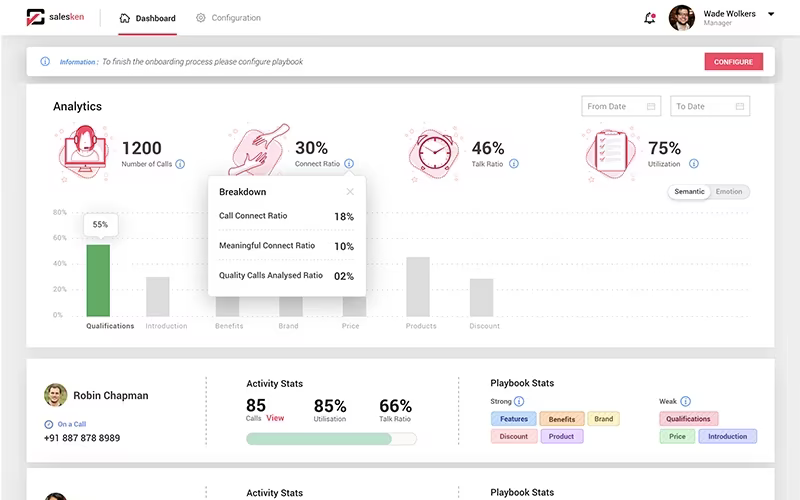Click the Brand axis label

click(x=288, y=326)
